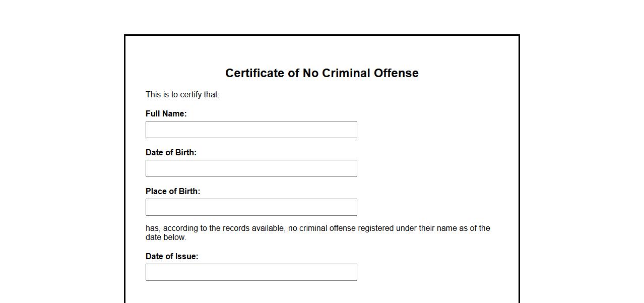Click the "Full Name:" label
This screenshot has height=303, width=644.
[x=166, y=114]
